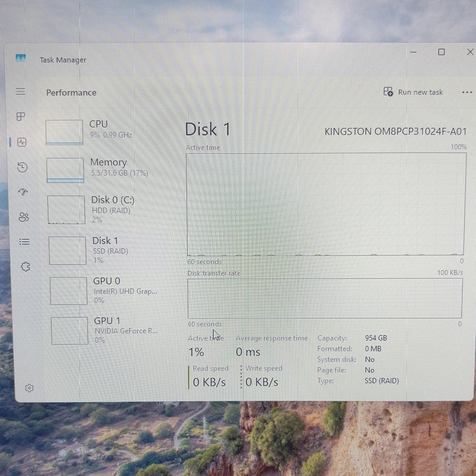Click the GPU 0 mini graph thumbnail
The image size is (476, 476).
coord(69,291)
